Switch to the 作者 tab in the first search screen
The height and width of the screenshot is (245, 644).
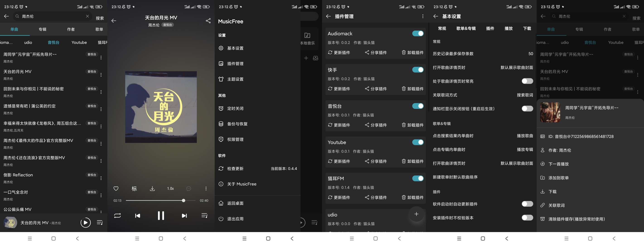pos(71,29)
